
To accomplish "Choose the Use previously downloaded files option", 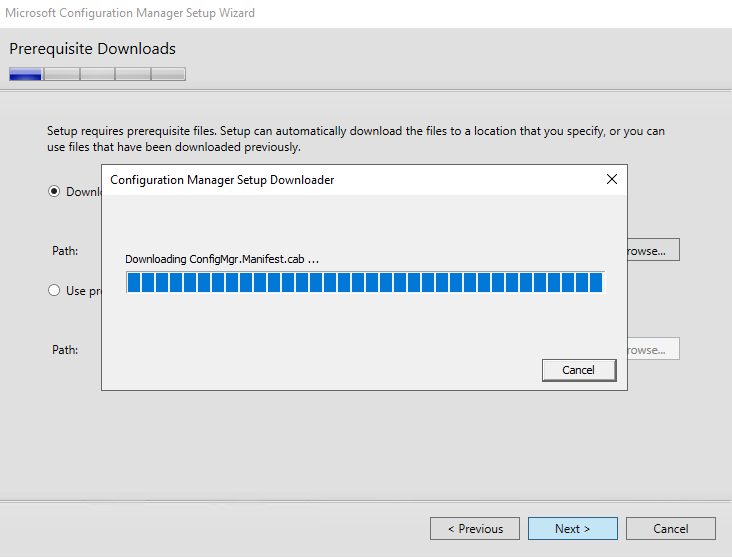I will (x=54, y=291).
